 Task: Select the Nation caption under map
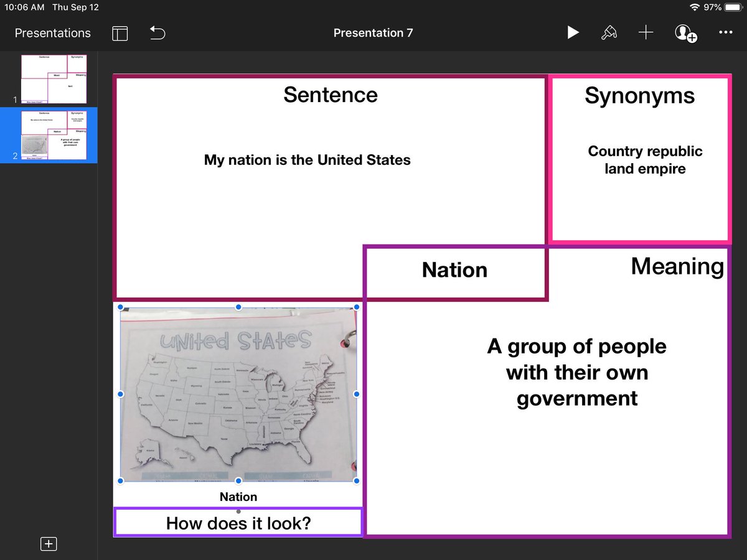pyautogui.click(x=238, y=497)
